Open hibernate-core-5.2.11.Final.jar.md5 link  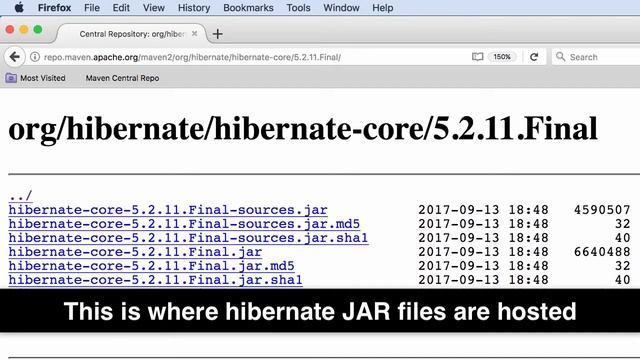151,266
